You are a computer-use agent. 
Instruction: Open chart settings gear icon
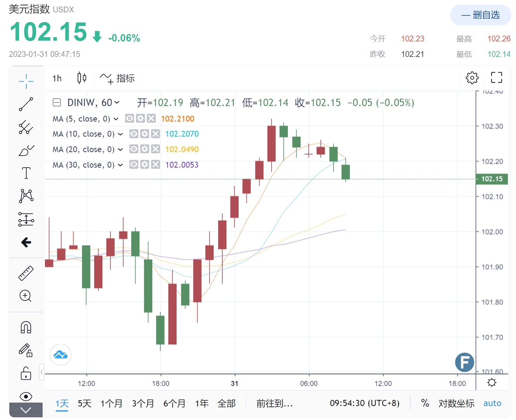click(x=472, y=78)
